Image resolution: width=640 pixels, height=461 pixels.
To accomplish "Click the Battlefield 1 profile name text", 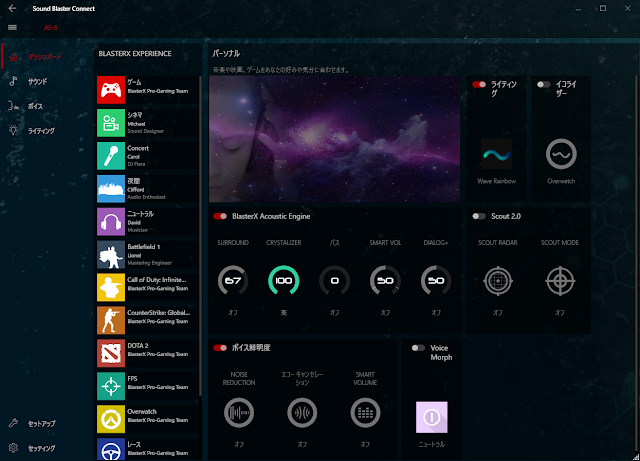I will 144,247.
